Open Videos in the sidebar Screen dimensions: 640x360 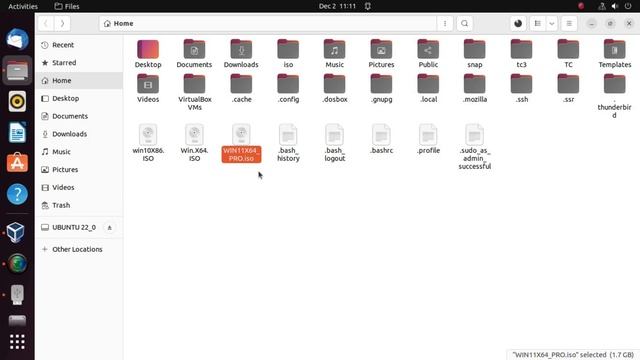pyautogui.click(x=79, y=187)
